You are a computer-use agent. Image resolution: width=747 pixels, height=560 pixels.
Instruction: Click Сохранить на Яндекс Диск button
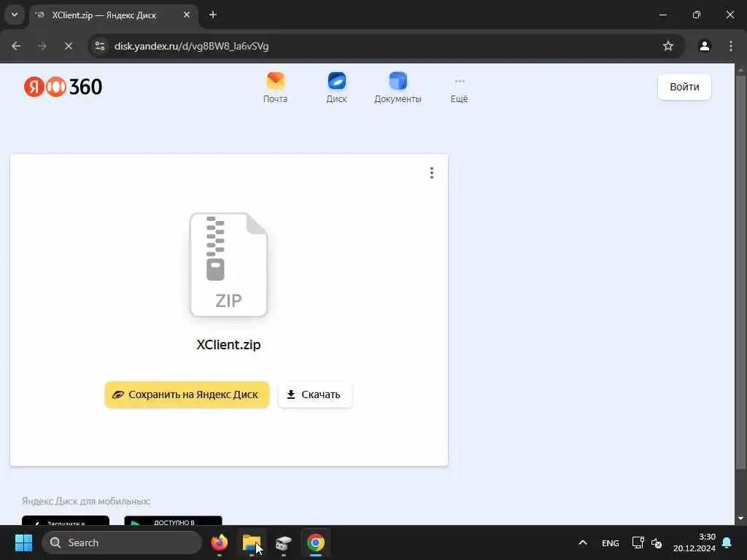click(187, 394)
